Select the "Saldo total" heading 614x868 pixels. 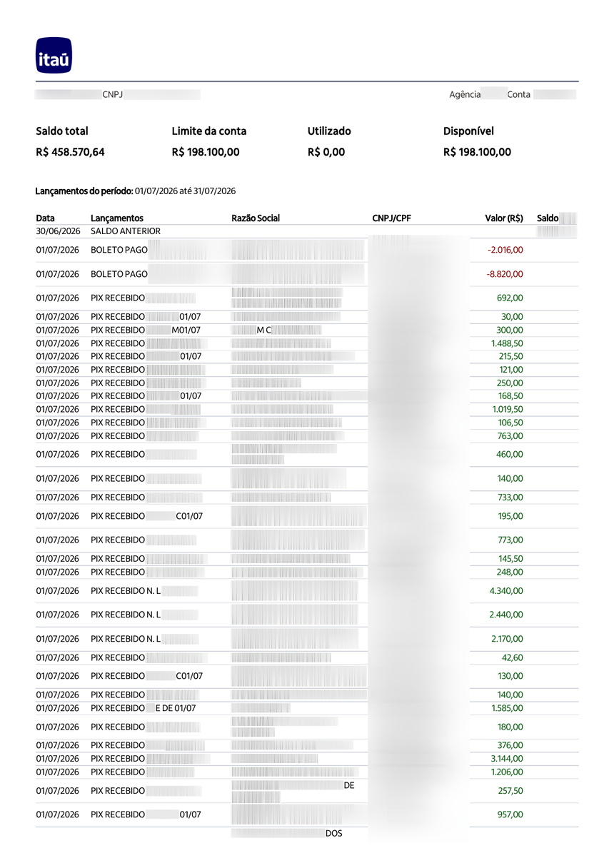[x=62, y=131]
